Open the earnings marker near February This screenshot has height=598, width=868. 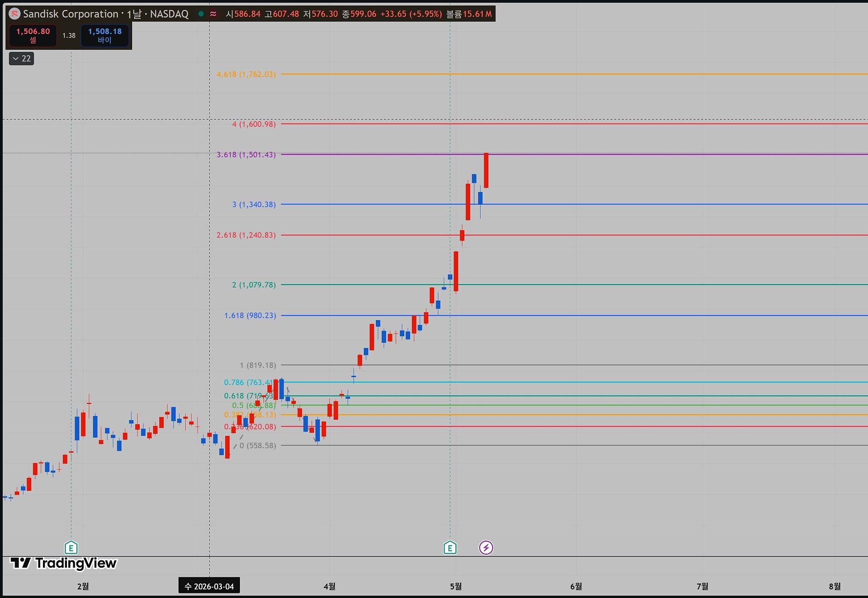[71, 548]
